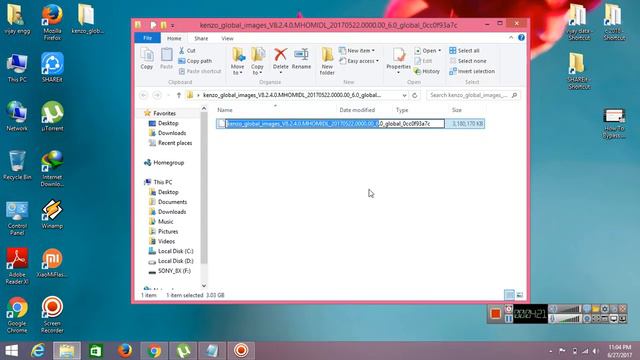This screenshot has width=640, height=360.
Task: Open the Recycle Bin desktop icon
Action: (x=17, y=165)
